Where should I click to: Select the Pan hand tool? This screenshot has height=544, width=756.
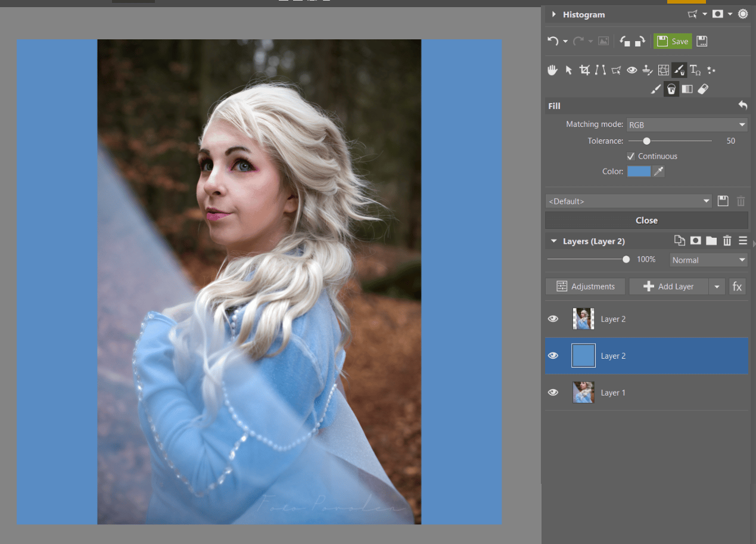point(553,70)
